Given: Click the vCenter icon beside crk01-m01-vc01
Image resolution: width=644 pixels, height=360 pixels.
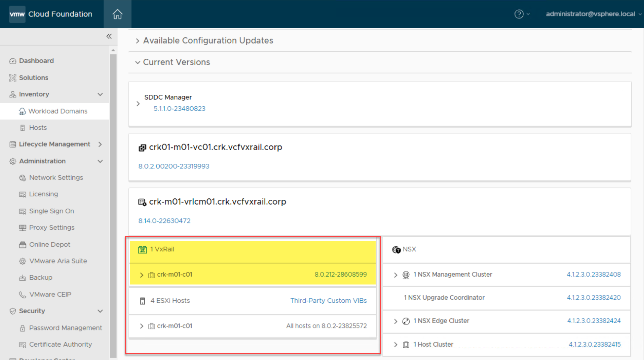Looking at the screenshot, I should pos(142,148).
